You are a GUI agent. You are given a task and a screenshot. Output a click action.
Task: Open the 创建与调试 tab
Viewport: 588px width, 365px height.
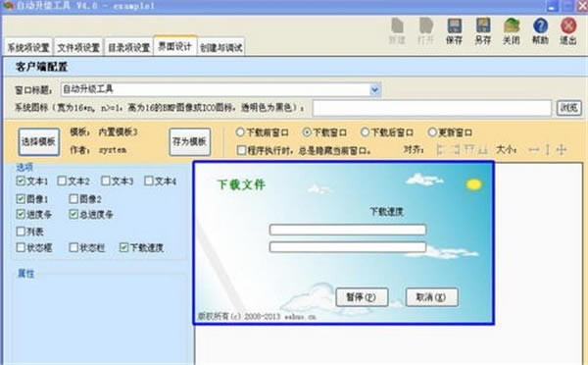[x=220, y=47]
